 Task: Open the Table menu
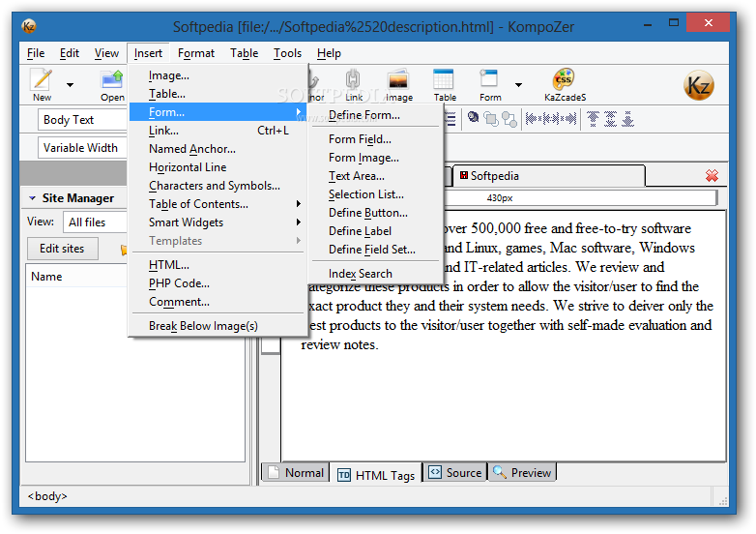tap(244, 53)
